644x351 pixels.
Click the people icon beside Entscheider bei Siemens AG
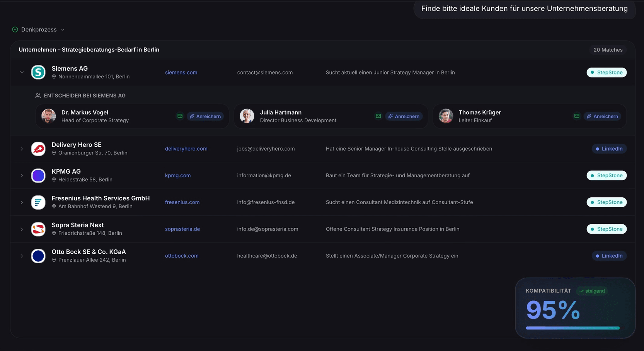pyautogui.click(x=38, y=96)
